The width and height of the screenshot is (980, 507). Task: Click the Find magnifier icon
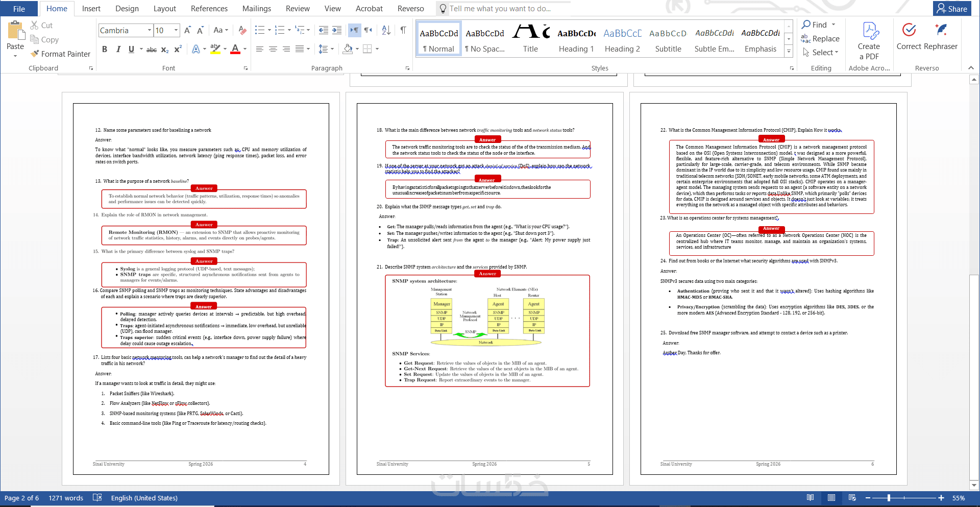click(x=806, y=25)
